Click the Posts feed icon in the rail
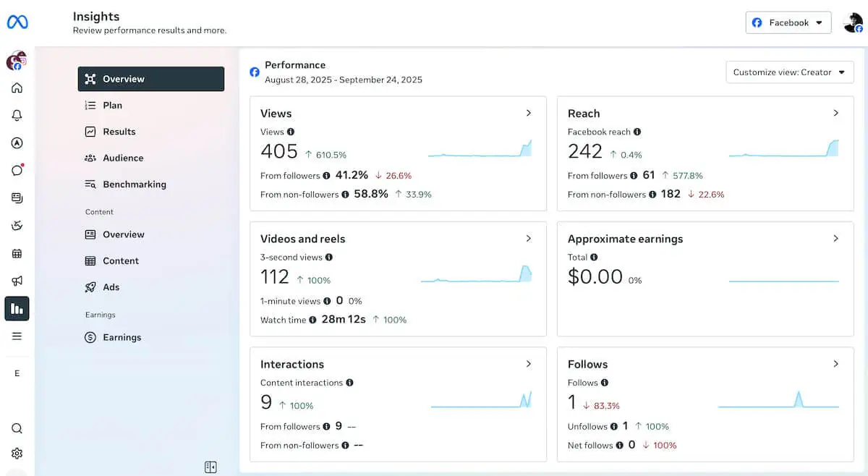 click(x=17, y=197)
